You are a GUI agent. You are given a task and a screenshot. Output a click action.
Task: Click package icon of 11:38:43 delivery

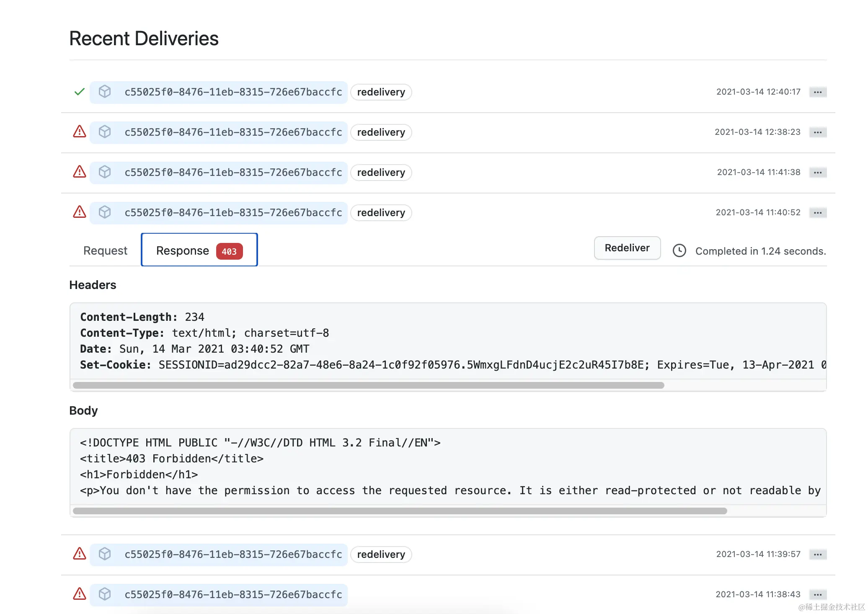pyautogui.click(x=105, y=594)
